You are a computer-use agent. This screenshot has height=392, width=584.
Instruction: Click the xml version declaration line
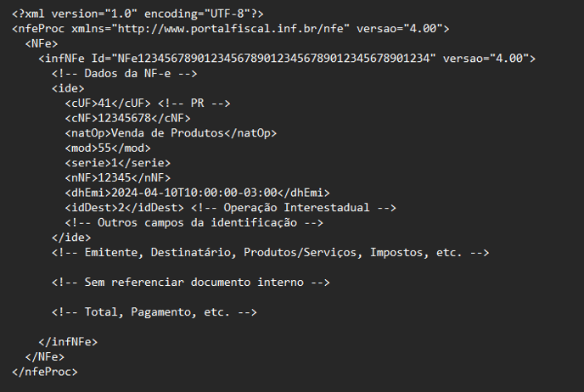(x=138, y=14)
